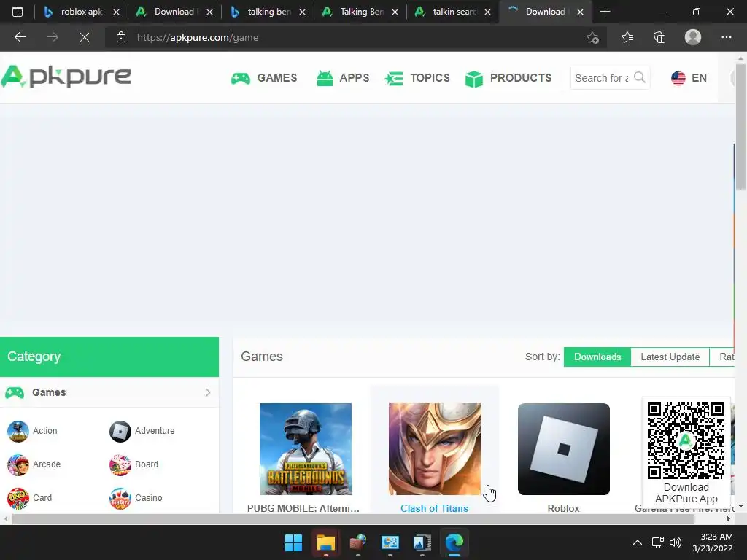Add this page to favorites

coord(592,37)
